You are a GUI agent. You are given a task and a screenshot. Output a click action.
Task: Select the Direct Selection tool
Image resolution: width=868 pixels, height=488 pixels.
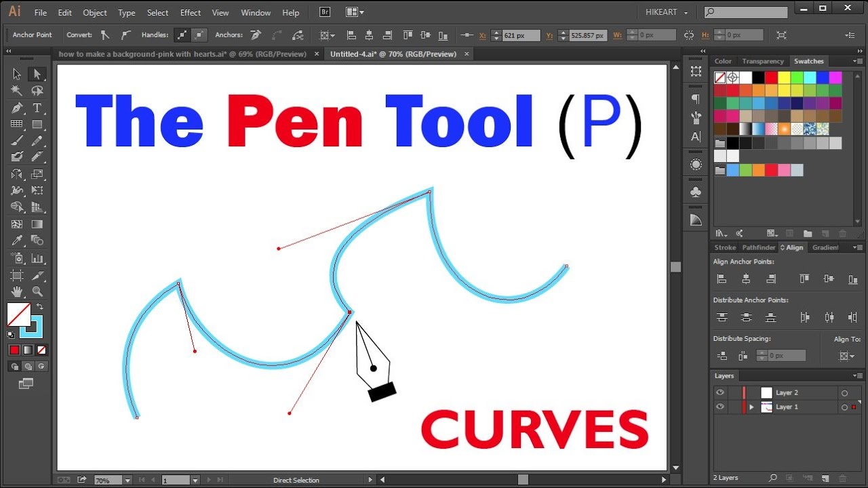(37, 74)
